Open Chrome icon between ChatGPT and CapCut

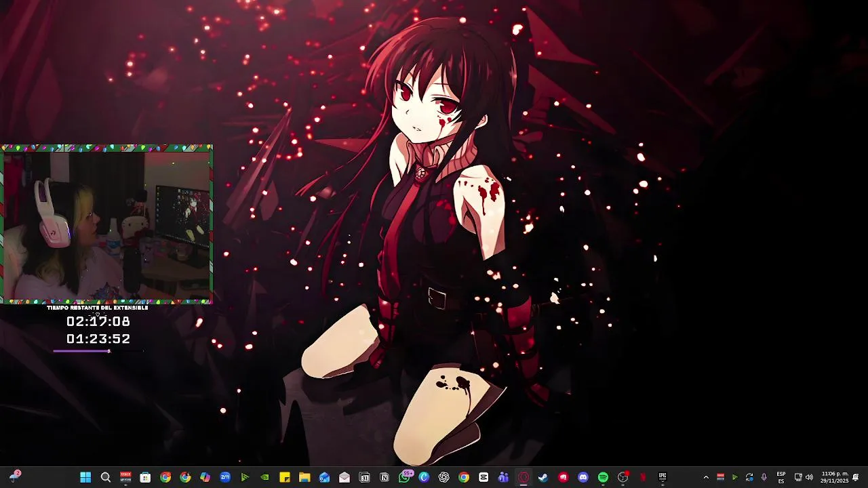point(464,477)
